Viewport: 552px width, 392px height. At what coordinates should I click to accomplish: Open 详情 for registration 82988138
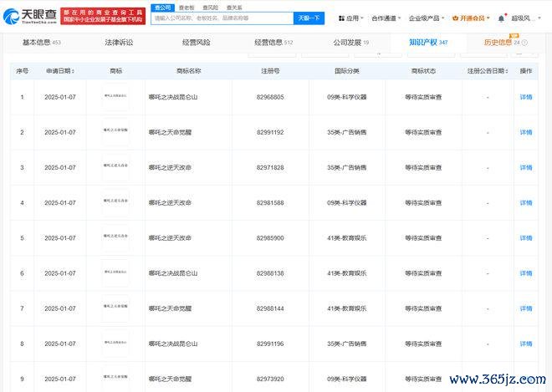pyautogui.click(x=526, y=273)
